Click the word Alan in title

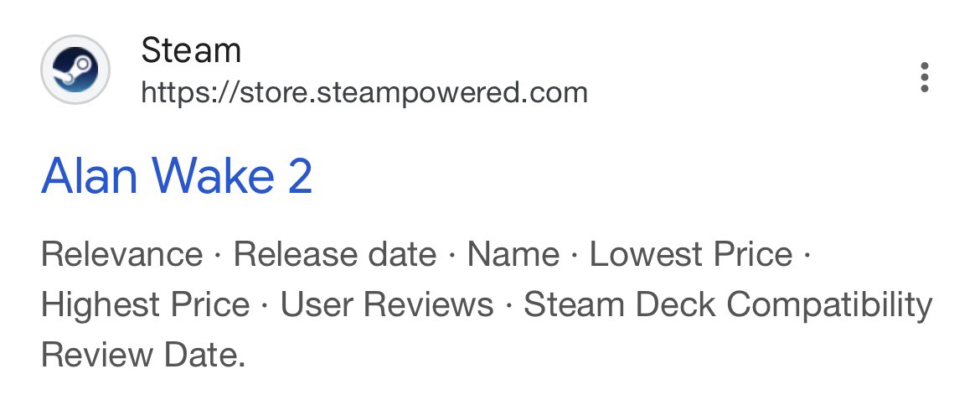coord(89,176)
